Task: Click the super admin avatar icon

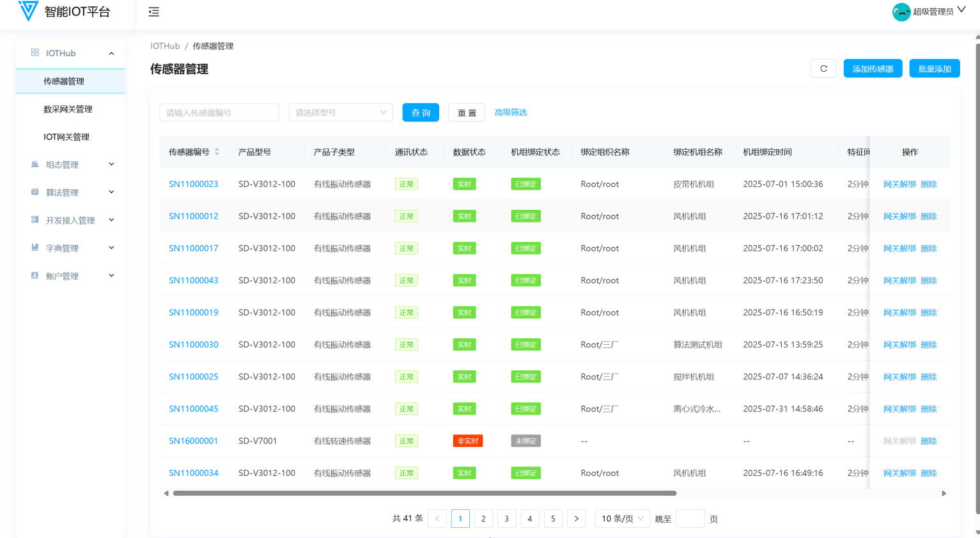Action: coord(901,12)
